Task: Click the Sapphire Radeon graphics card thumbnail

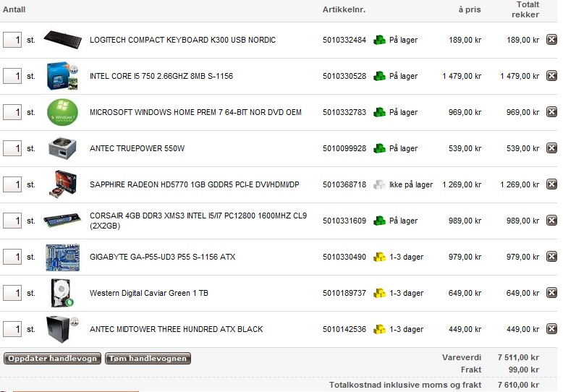Action: point(62,184)
